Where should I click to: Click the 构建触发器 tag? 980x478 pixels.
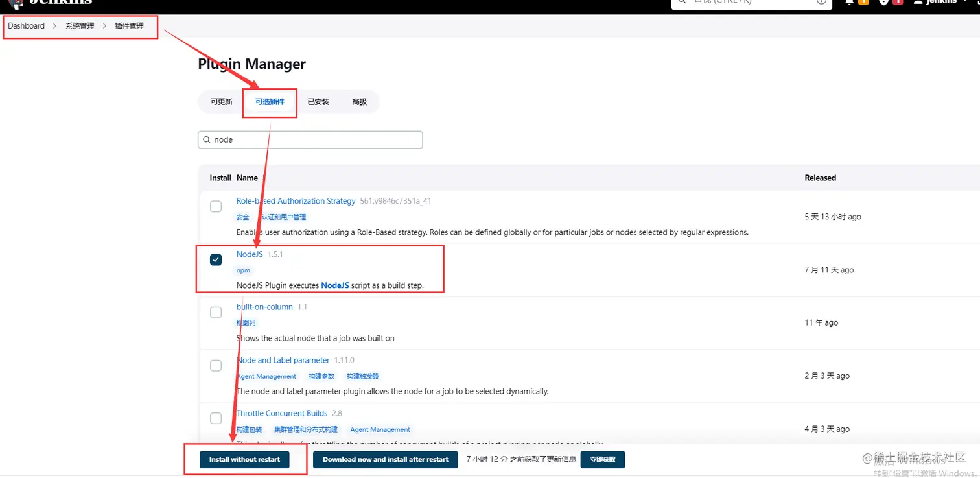(362, 376)
